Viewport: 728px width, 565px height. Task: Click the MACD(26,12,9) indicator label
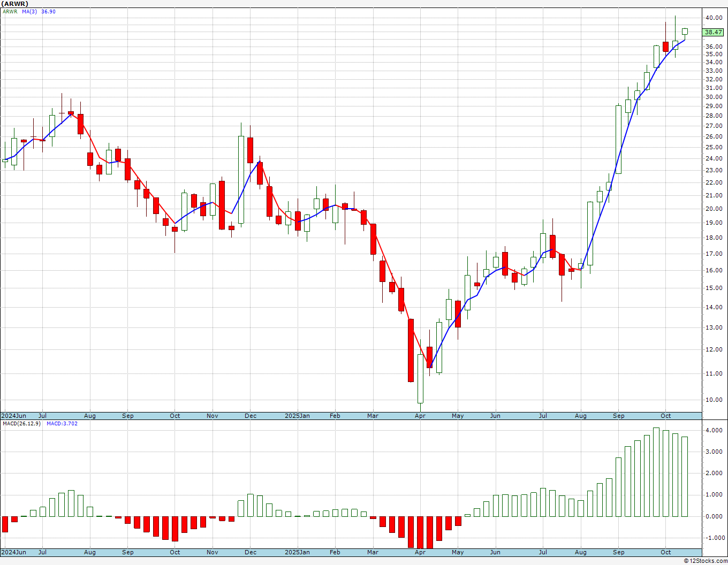tap(21, 424)
